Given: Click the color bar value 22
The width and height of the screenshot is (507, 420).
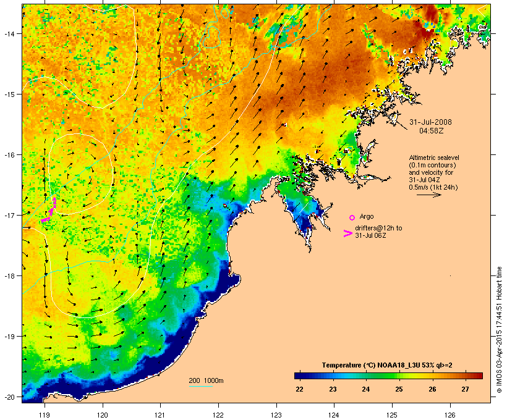Looking at the screenshot, I should pyautogui.click(x=299, y=389).
